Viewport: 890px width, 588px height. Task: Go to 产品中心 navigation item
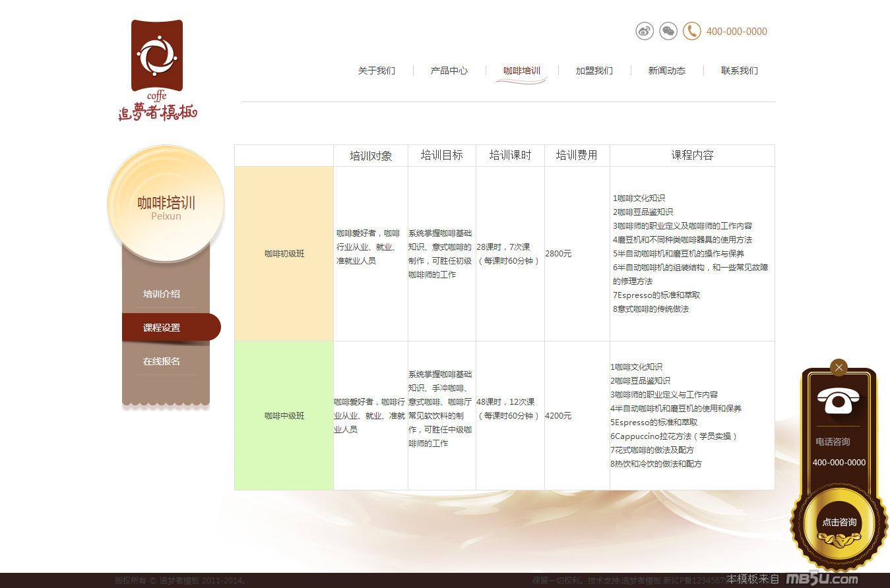[449, 71]
